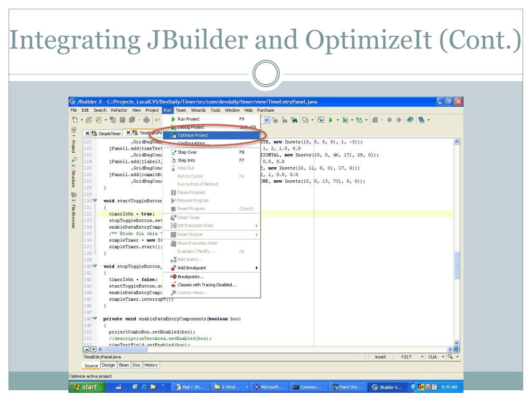Image resolution: width=532 pixels, height=399 pixels.
Task: Click the Optimize Project toolbar icon
Action: [x=360, y=120]
